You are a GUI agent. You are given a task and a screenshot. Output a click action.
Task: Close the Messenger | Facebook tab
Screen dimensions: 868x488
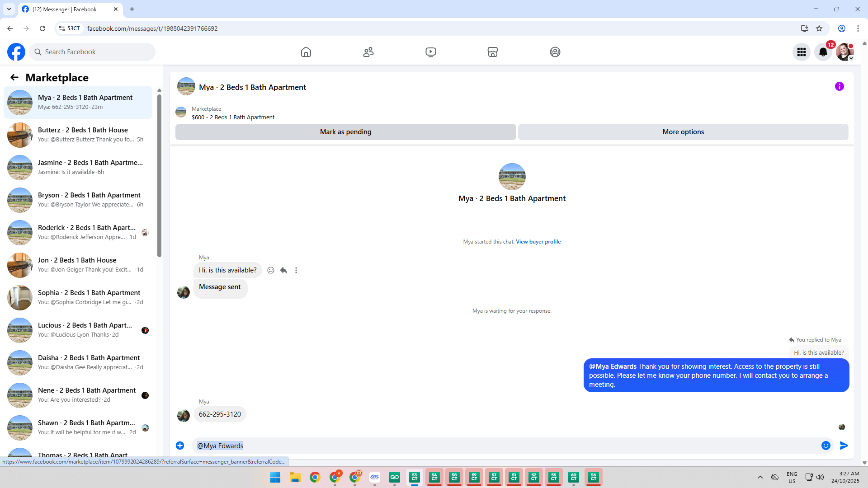pos(116,9)
